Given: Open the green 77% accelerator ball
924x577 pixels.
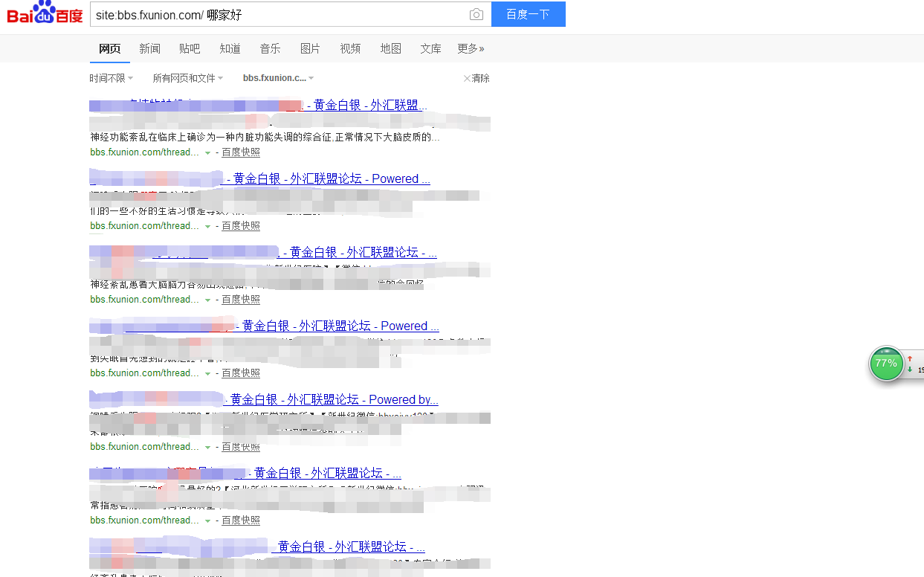Looking at the screenshot, I should [x=886, y=364].
